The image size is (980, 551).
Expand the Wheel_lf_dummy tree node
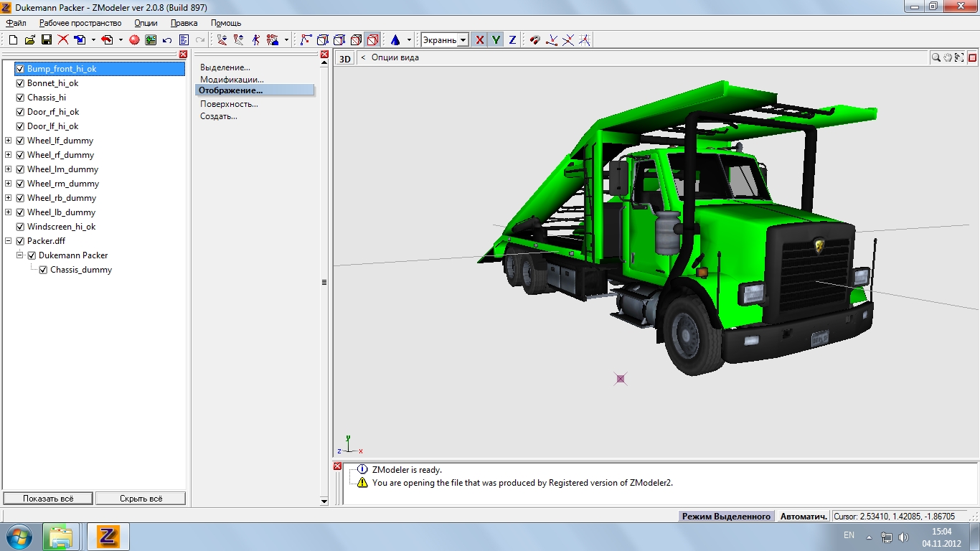pos(9,141)
